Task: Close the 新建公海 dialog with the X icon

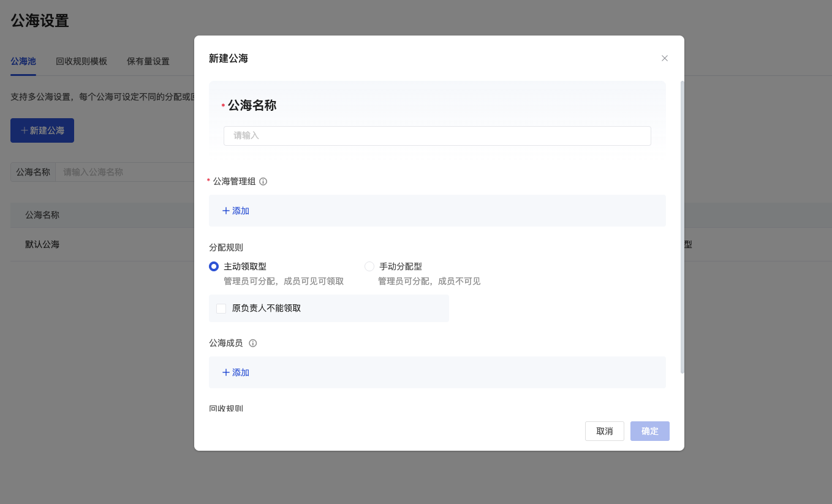Action: (665, 58)
